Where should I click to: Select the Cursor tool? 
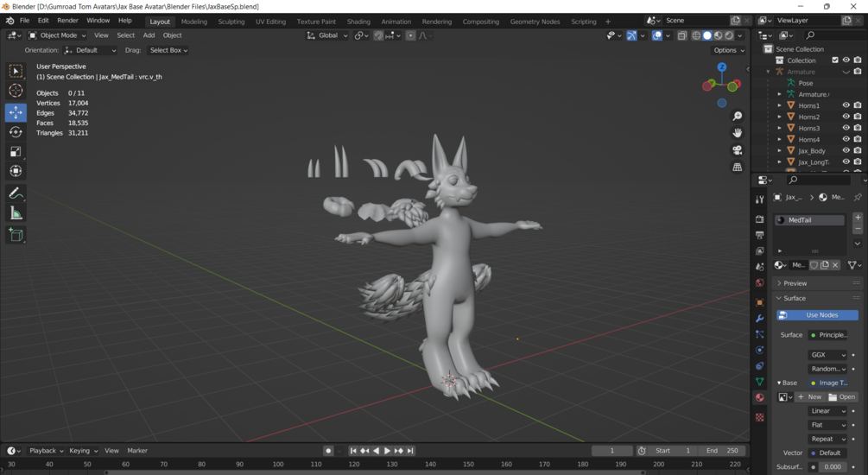pyautogui.click(x=16, y=90)
